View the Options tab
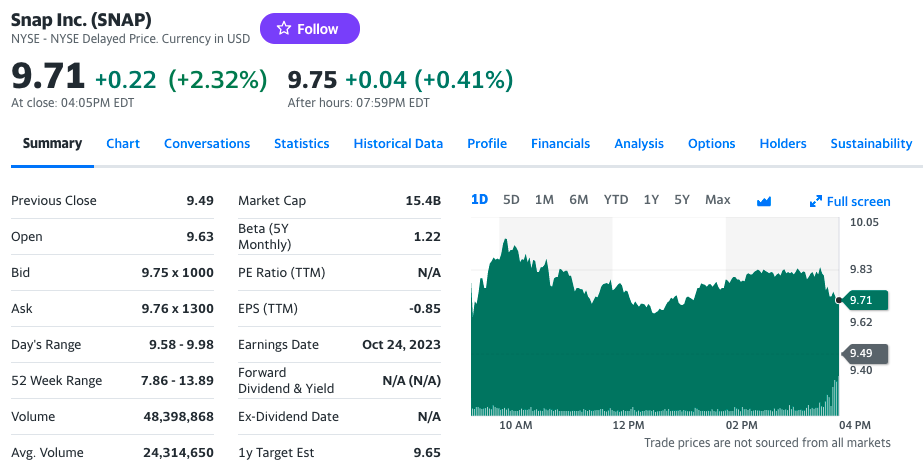 (712, 144)
